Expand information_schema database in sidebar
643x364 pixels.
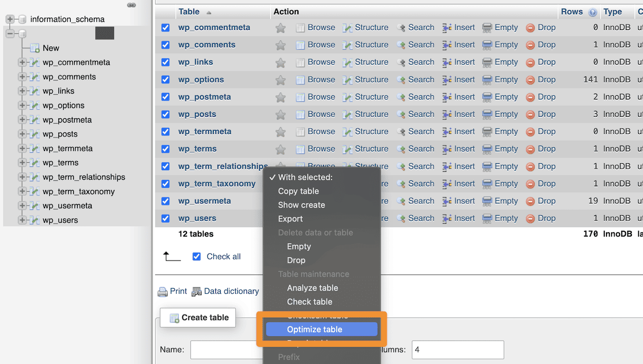(x=10, y=19)
